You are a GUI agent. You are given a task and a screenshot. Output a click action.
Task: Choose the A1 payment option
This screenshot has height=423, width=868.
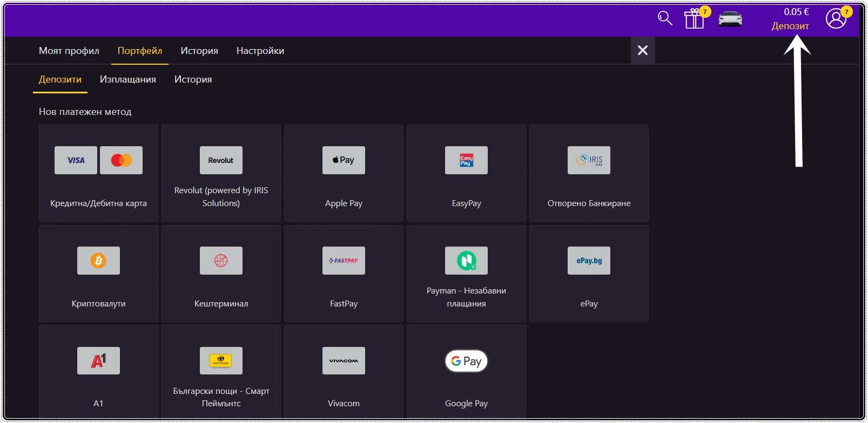tap(98, 371)
